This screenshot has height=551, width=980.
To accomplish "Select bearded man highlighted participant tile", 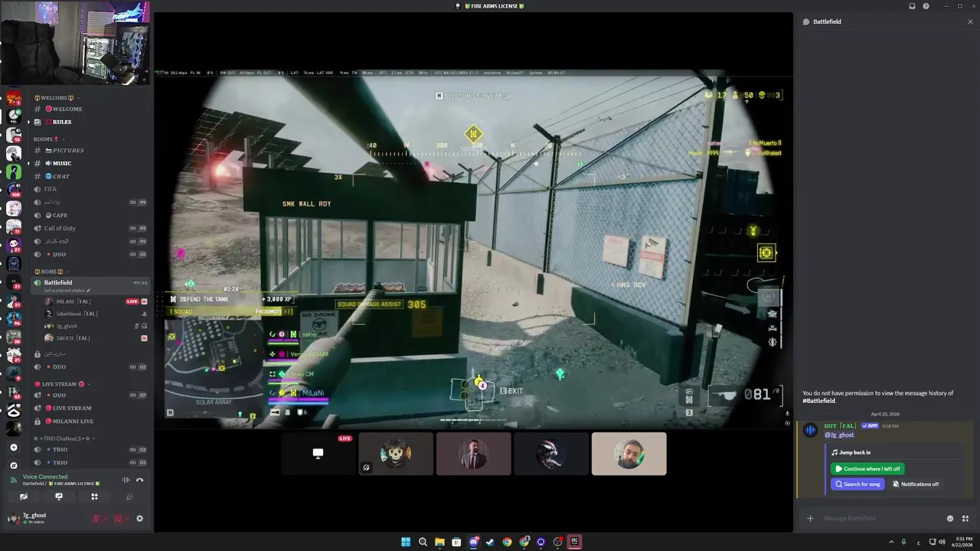I will click(629, 454).
